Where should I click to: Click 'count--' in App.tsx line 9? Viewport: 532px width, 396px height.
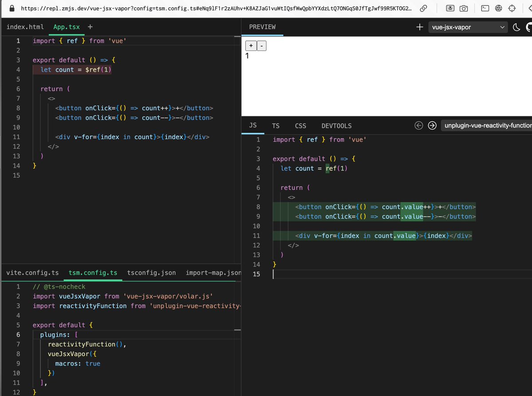point(155,118)
